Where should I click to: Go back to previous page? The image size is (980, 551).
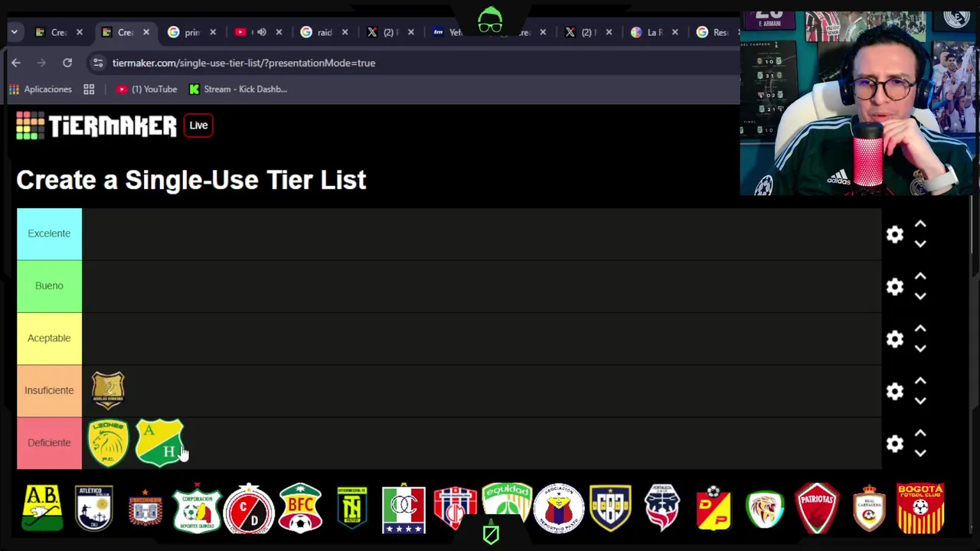point(16,63)
